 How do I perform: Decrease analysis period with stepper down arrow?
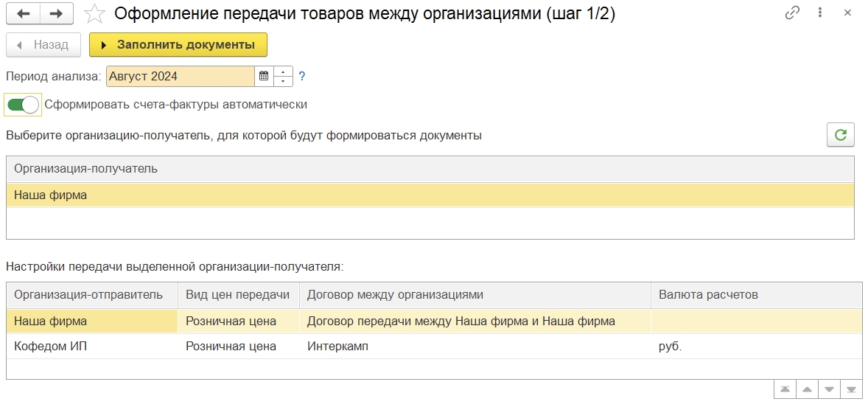point(283,81)
